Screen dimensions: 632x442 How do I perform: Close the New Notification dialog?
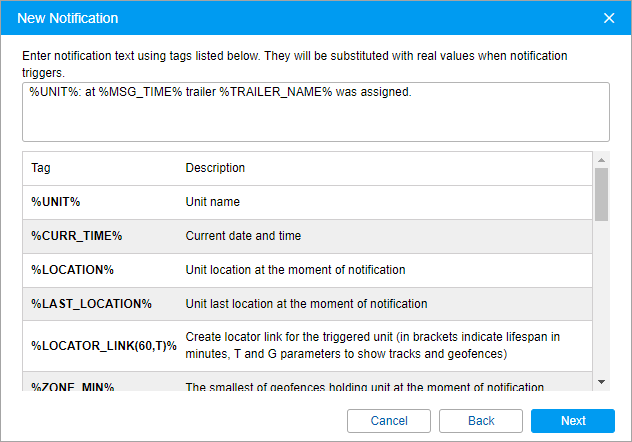[x=609, y=18]
